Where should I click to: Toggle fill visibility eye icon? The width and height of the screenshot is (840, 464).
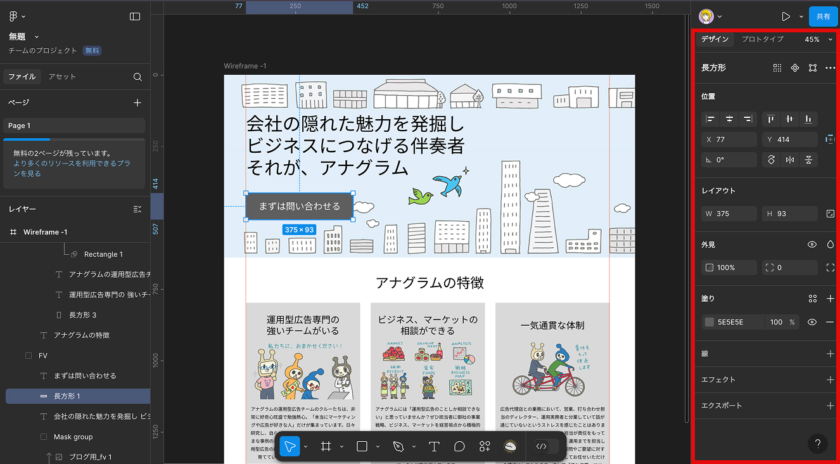coord(811,322)
